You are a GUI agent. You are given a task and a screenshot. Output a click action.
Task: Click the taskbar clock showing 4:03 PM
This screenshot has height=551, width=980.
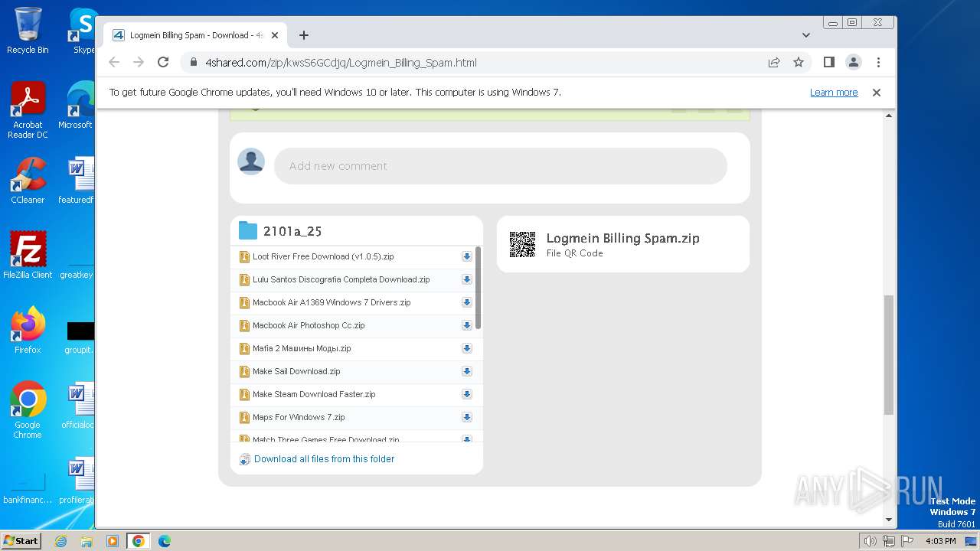click(940, 541)
